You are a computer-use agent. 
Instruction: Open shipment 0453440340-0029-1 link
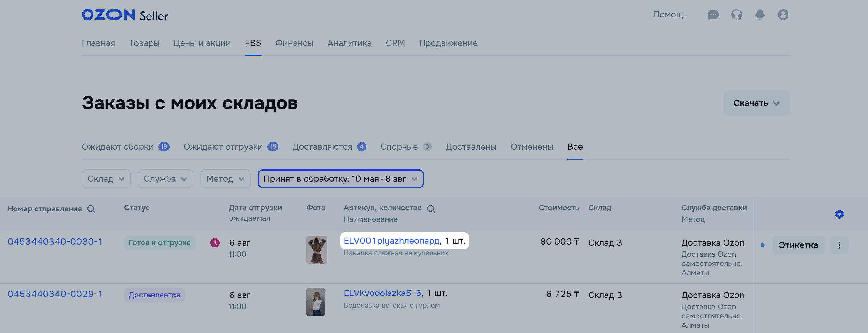pyautogui.click(x=55, y=294)
